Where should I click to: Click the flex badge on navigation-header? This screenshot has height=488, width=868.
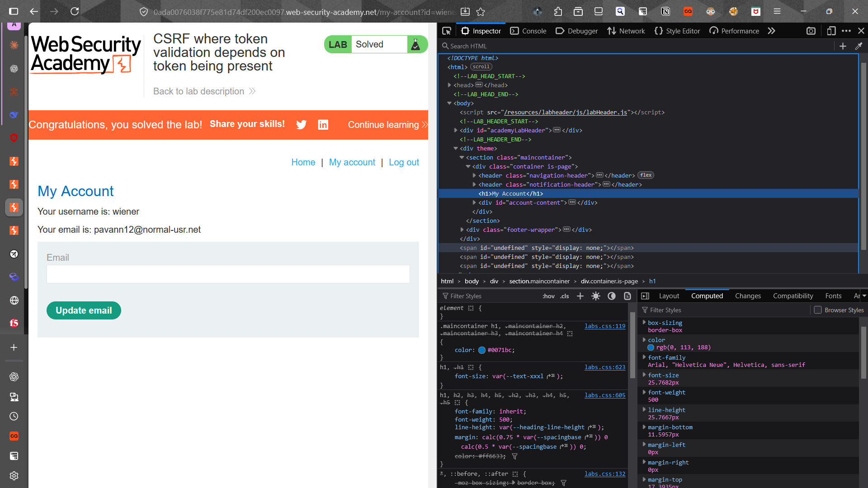[646, 175]
